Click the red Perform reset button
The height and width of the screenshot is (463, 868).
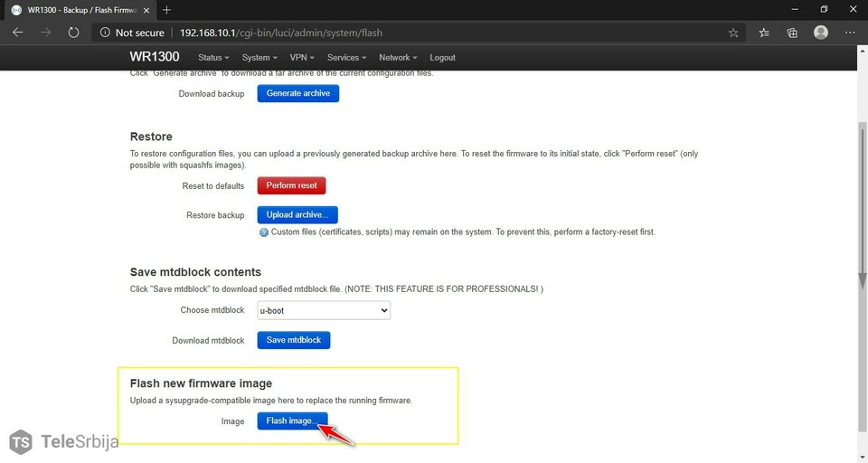291,185
